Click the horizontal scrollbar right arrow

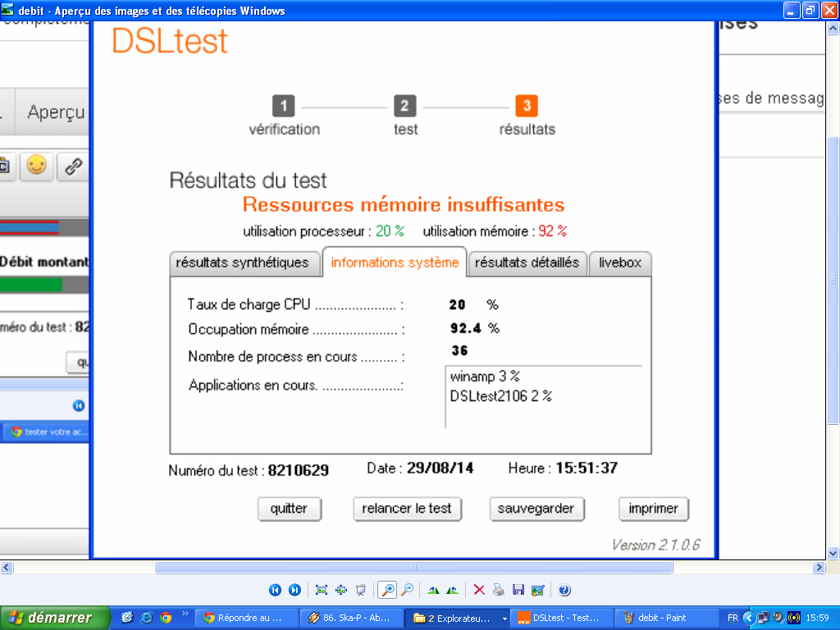(819, 568)
